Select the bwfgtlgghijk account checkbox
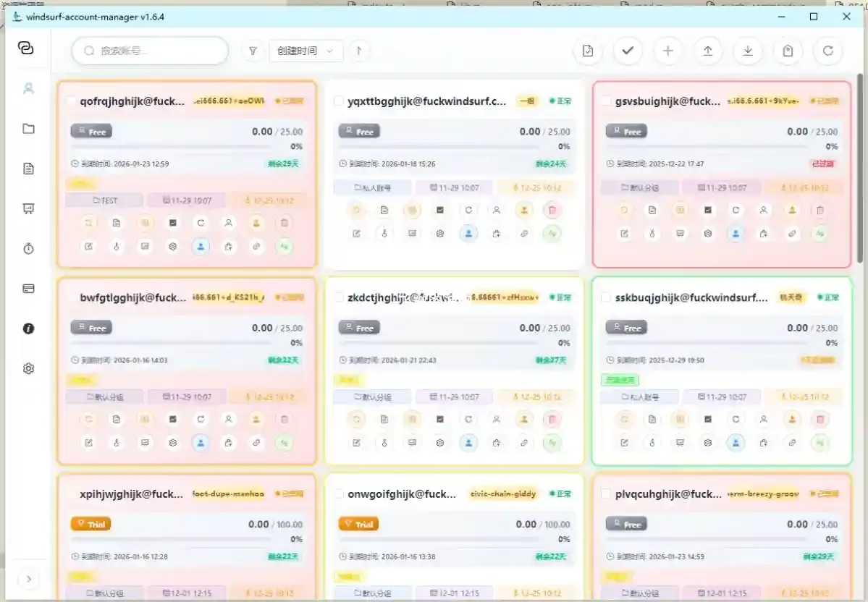Viewport: 868px width, 602px height. click(71, 297)
